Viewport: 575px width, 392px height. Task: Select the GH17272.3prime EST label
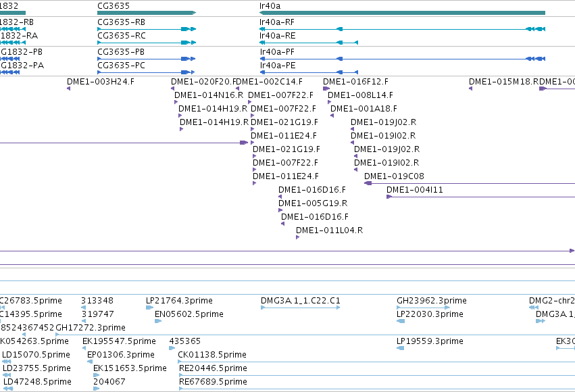click(91, 328)
